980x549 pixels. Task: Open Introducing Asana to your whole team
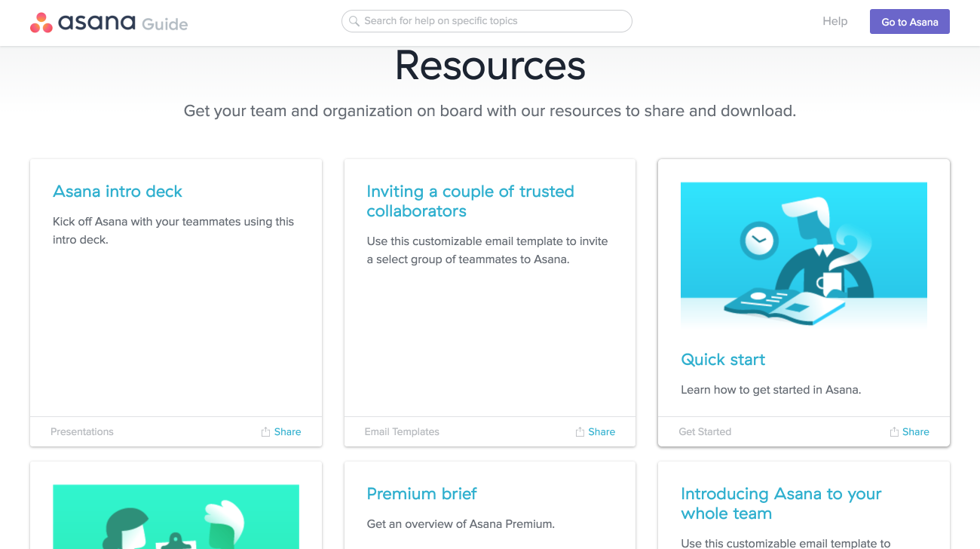[781, 504]
